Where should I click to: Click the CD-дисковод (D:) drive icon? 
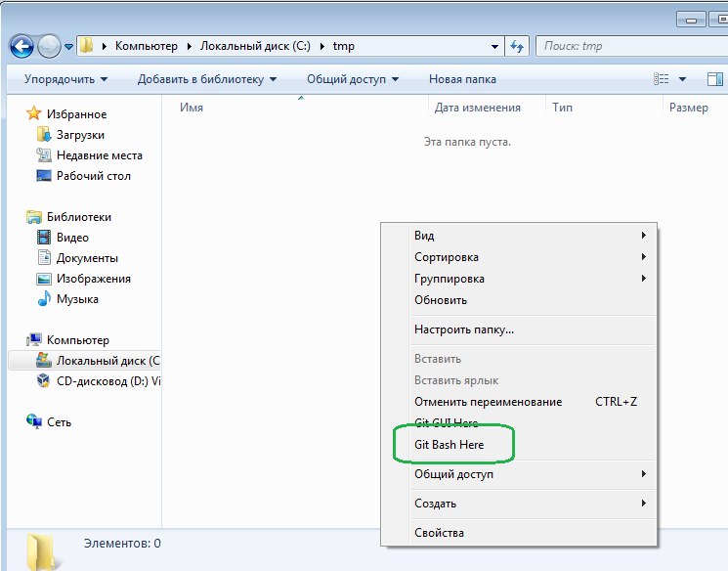(x=44, y=380)
